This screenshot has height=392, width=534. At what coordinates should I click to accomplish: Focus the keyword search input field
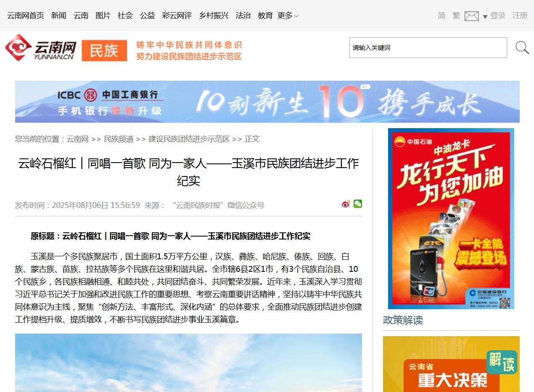tap(428, 48)
